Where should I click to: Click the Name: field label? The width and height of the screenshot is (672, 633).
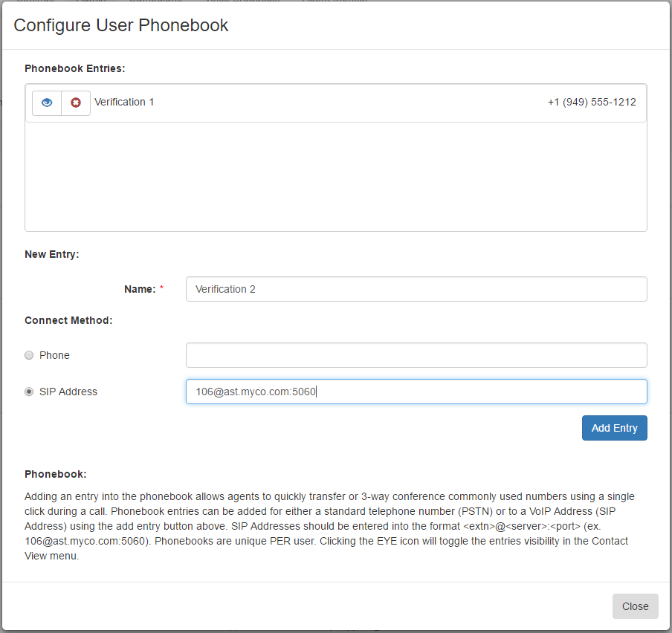(x=140, y=289)
